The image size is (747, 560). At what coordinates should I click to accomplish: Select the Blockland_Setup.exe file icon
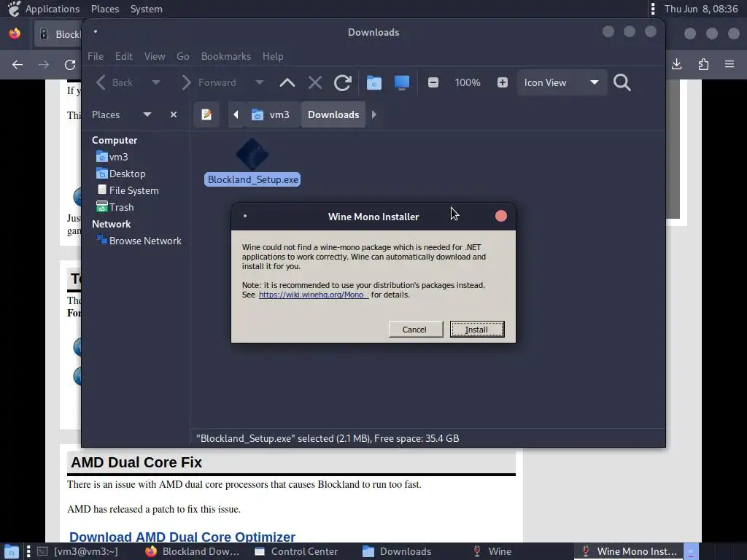coord(252,155)
